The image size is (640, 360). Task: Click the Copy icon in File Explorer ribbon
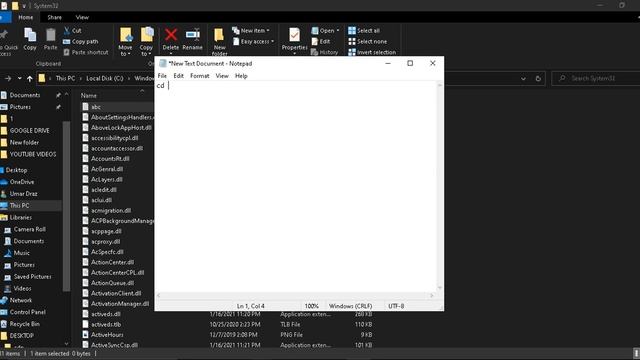30,39
